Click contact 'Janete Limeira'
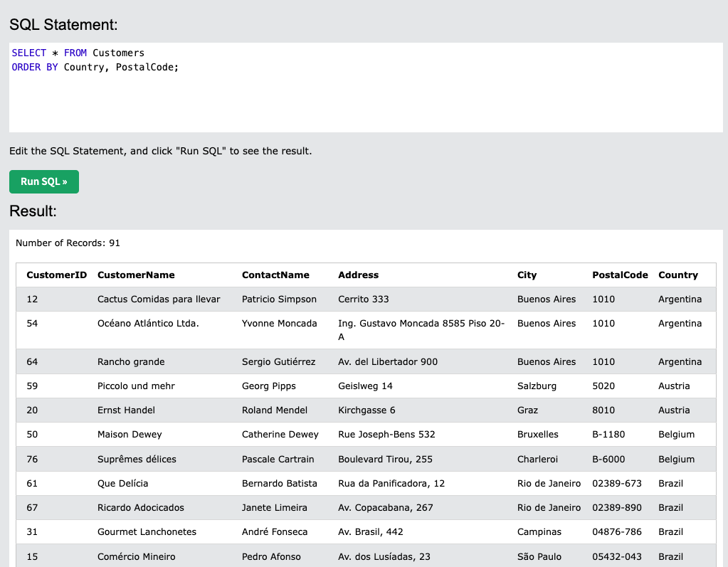 [275, 508]
